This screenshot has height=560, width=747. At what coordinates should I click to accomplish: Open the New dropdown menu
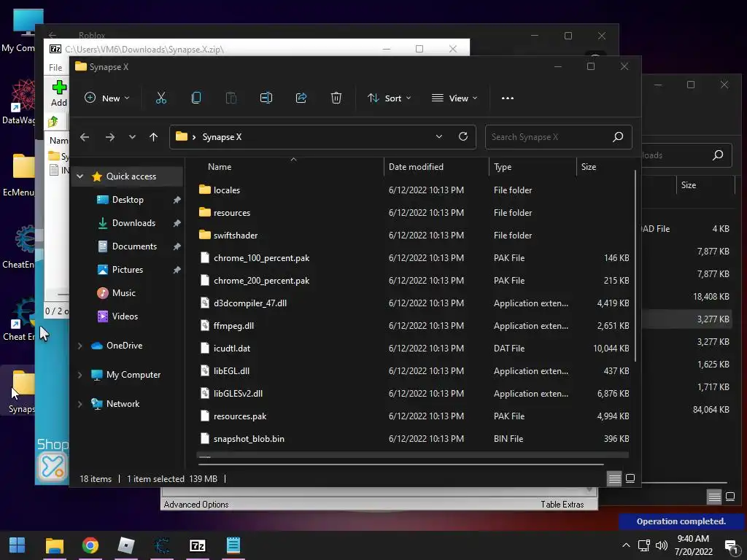[x=107, y=98]
